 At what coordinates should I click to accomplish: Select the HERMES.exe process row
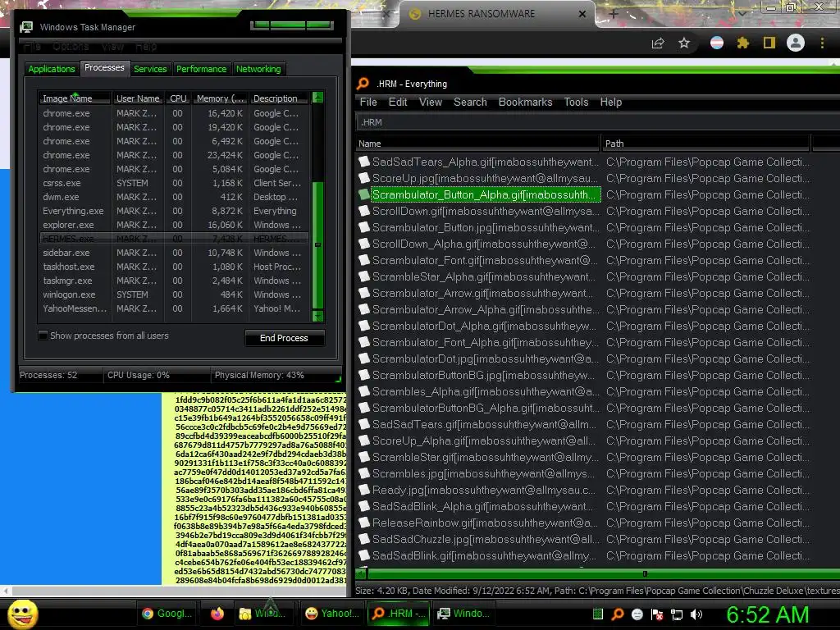[174, 239]
